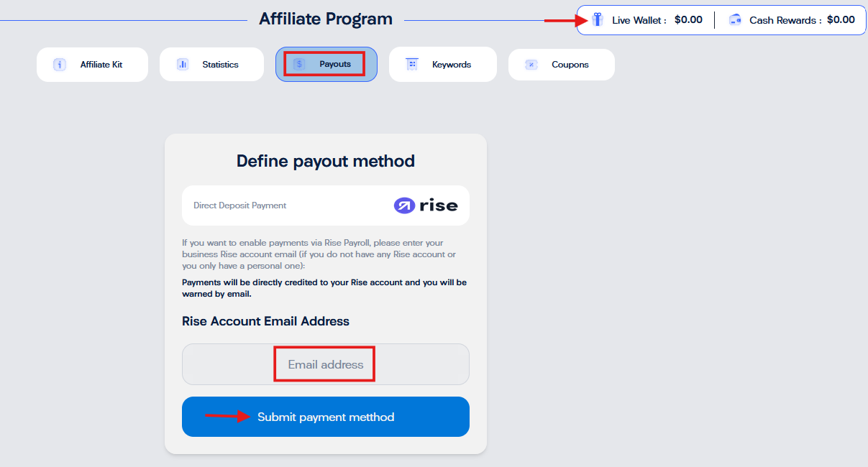Click the Statistics bar chart icon
The height and width of the screenshot is (467, 868).
tap(183, 65)
